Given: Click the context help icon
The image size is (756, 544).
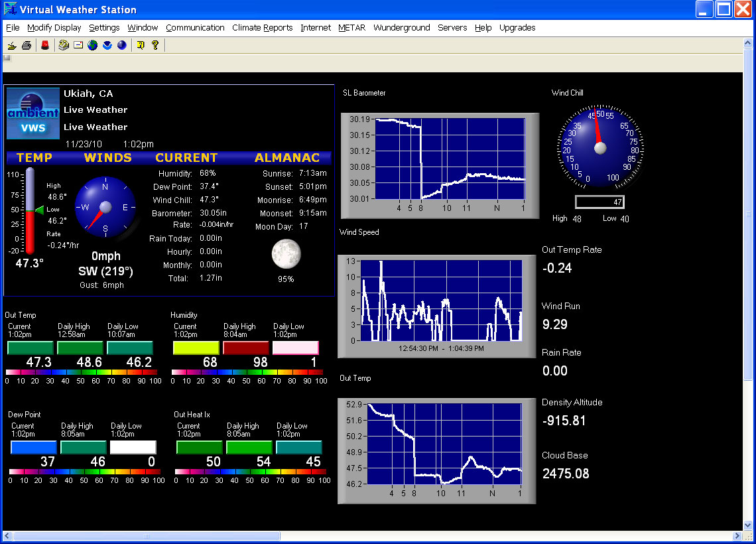Looking at the screenshot, I should tap(140, 45).
